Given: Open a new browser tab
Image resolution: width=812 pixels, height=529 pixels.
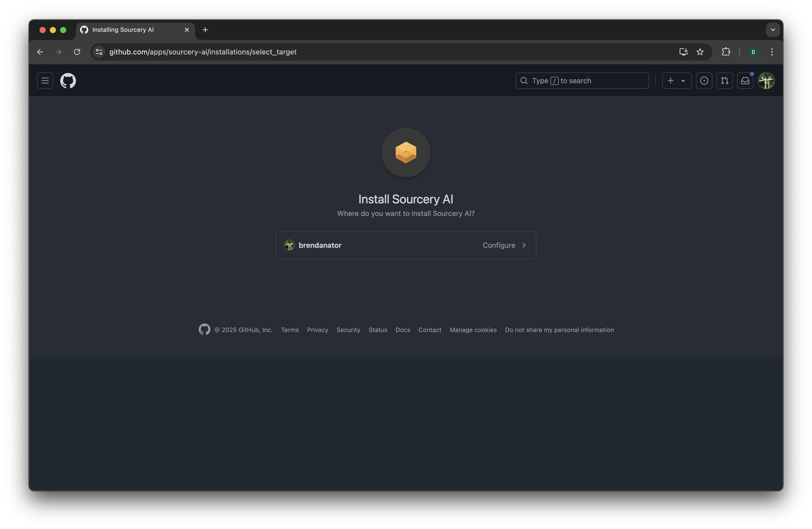Looking at the screenshot, I should tap(205, 30).
